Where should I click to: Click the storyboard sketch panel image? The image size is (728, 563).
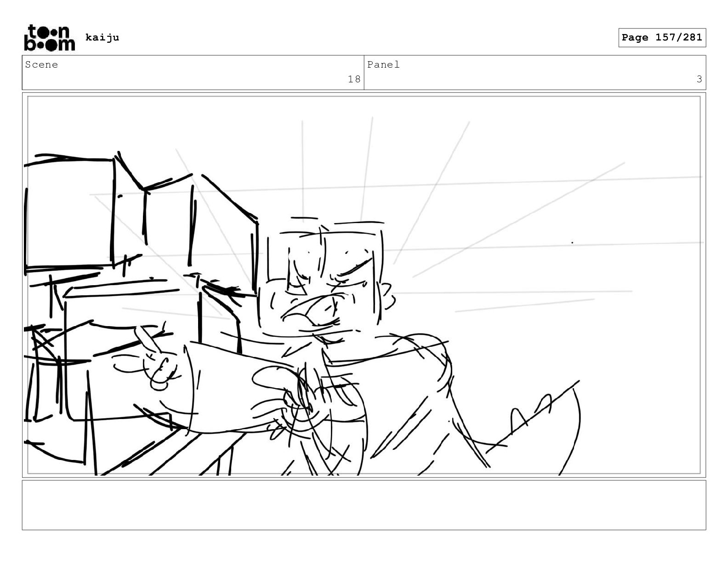point(364,285)
